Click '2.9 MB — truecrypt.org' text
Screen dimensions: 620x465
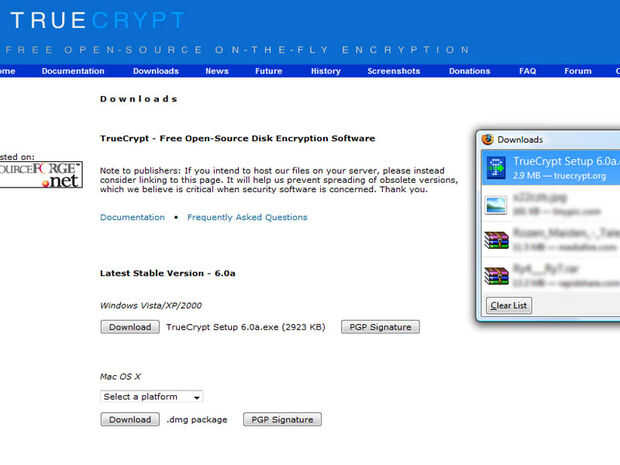[x=560, y=176]
